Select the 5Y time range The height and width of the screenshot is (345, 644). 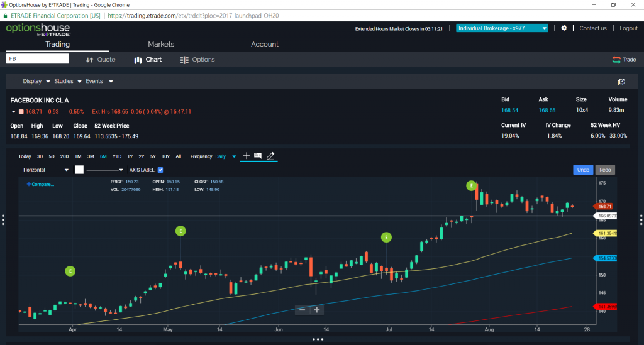153,156
